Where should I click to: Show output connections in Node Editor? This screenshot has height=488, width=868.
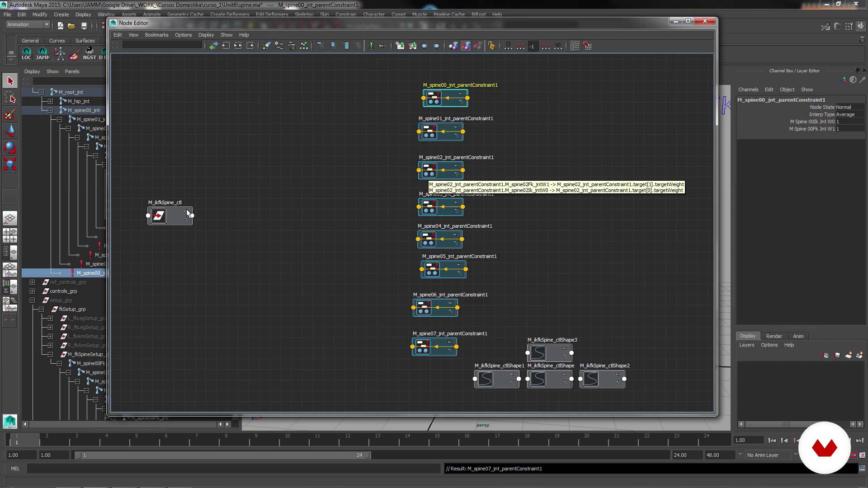tap(250, 46)
